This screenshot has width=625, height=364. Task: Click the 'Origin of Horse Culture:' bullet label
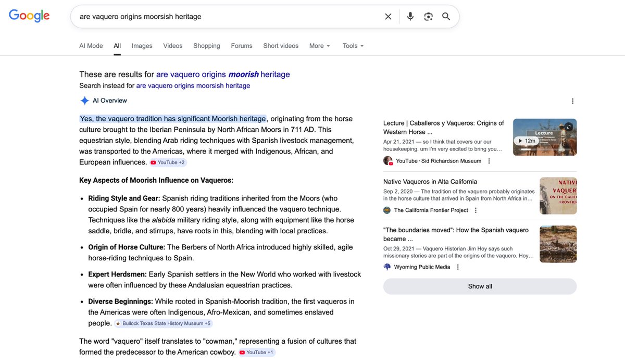(x=127, y=247)
